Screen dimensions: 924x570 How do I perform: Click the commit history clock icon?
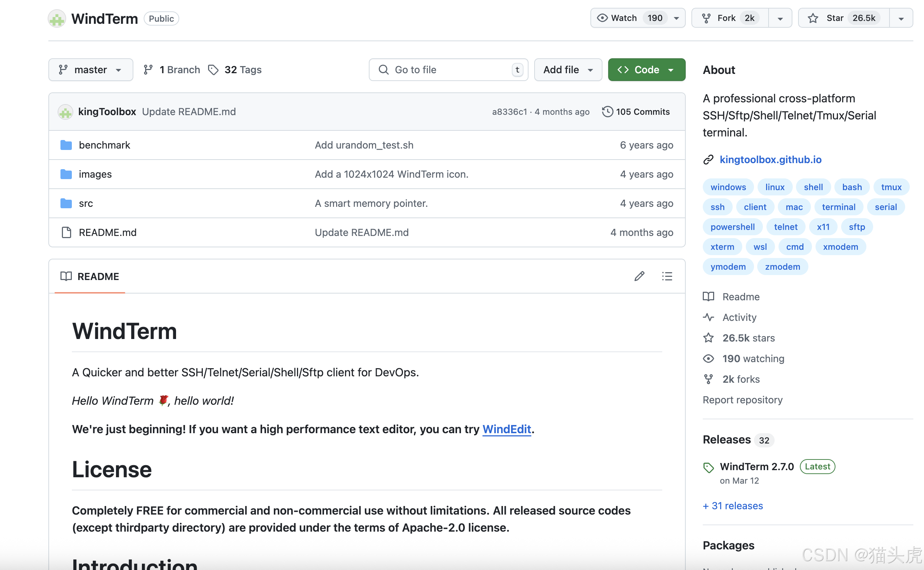tap(607, 112)
